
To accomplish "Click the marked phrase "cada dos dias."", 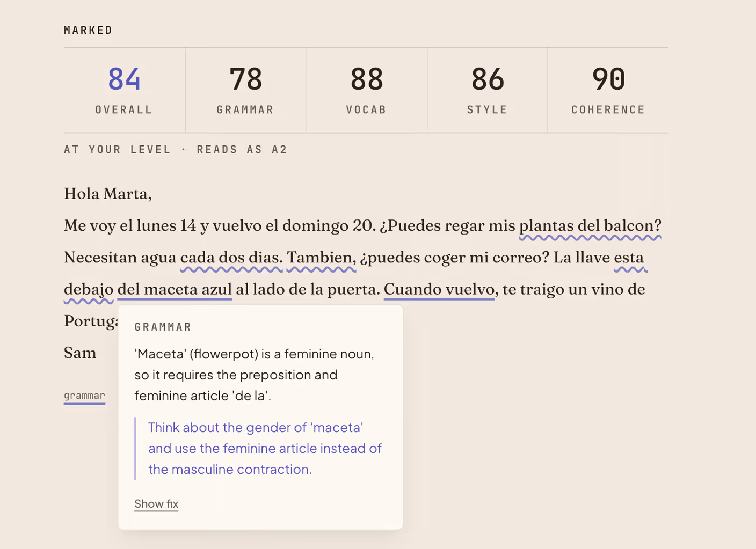I will click(x=231, y=258).
